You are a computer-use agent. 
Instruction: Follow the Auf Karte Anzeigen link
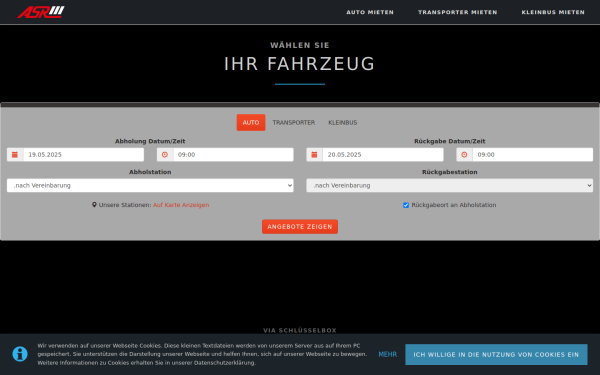[181, 205]
